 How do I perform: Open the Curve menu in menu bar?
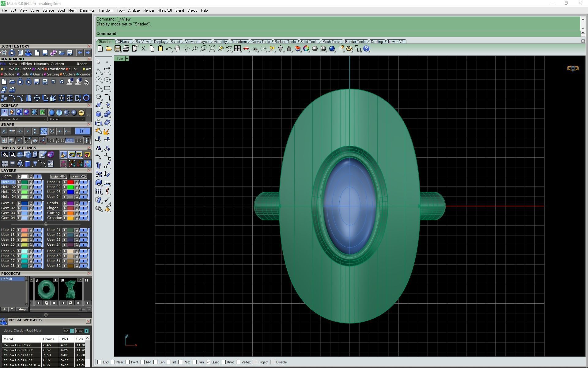point(35,10)
